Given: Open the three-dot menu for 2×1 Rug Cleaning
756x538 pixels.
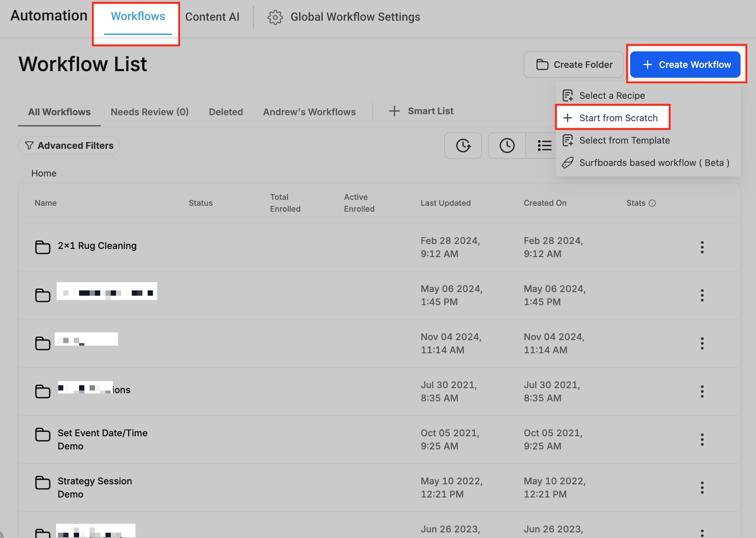Looking at the screenshot, I should point(702,247).
